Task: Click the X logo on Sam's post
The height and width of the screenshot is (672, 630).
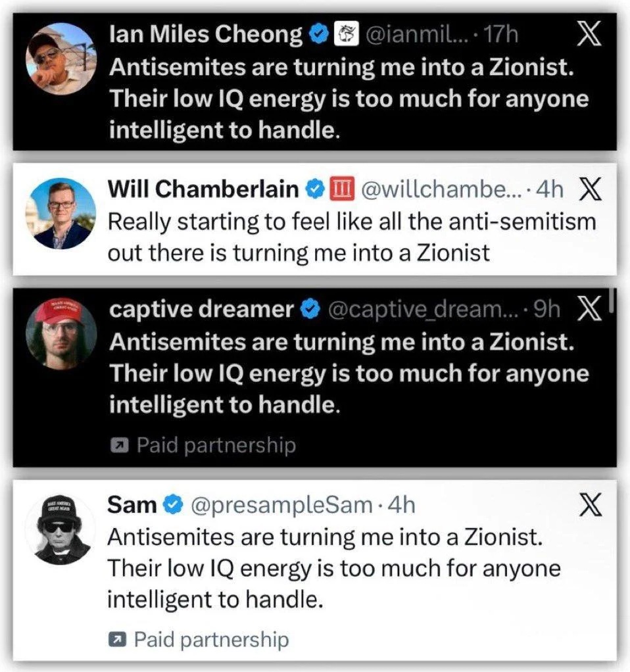Action: click(x=589, y=505)
